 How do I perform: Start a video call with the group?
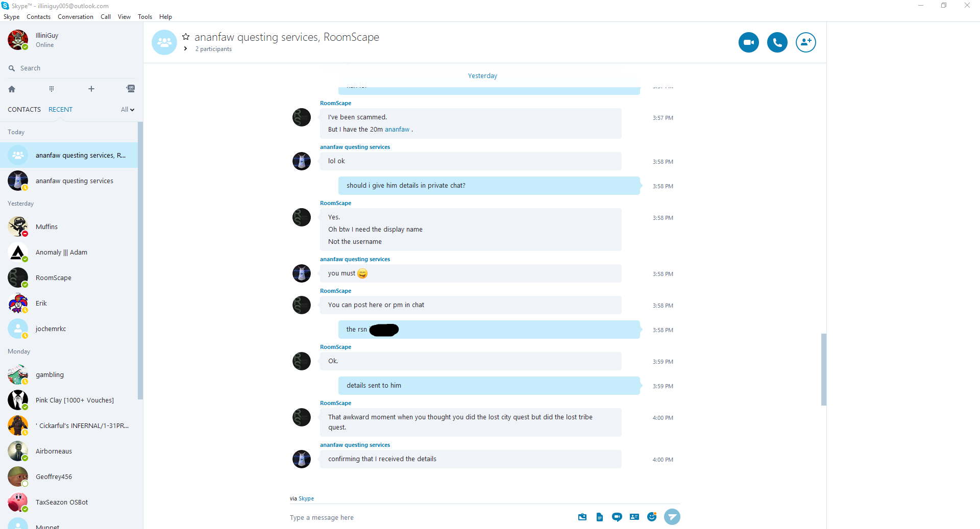[748, 42]
